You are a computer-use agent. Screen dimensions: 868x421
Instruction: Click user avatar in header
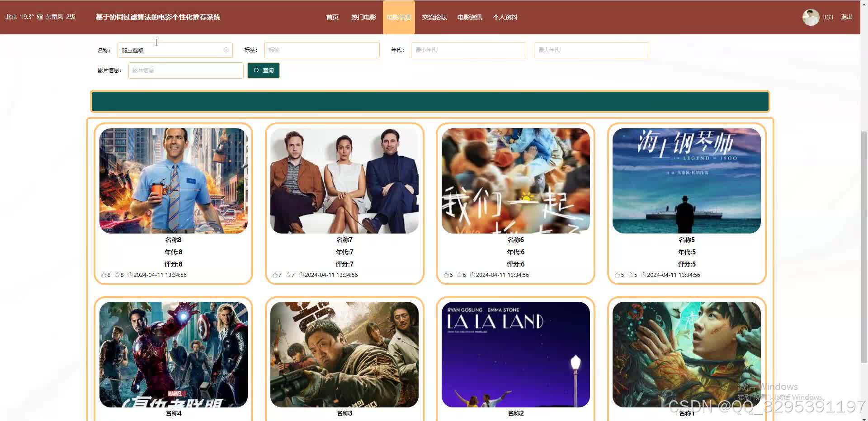point(811,17)
